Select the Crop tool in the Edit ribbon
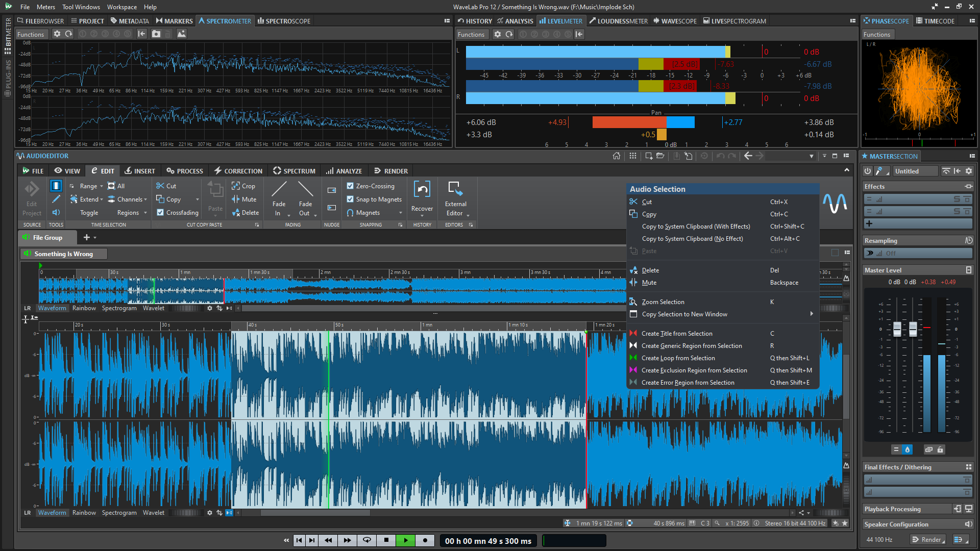 pyautogui.click(x=245, y=186)
